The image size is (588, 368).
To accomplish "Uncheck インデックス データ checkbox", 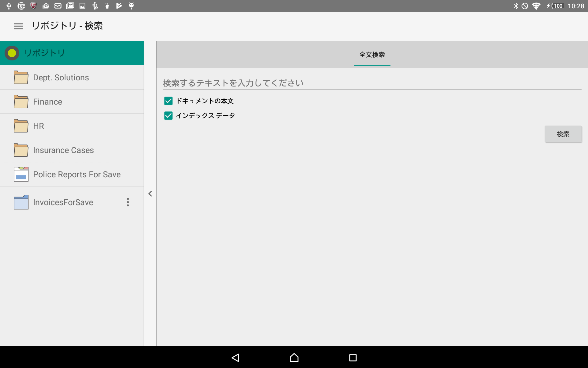I will tap(168, 116).
